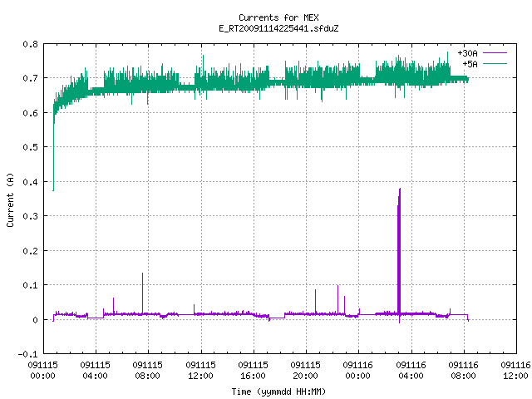Select the filename E_RT20091114225441.sfduZ

coord(278,28)
